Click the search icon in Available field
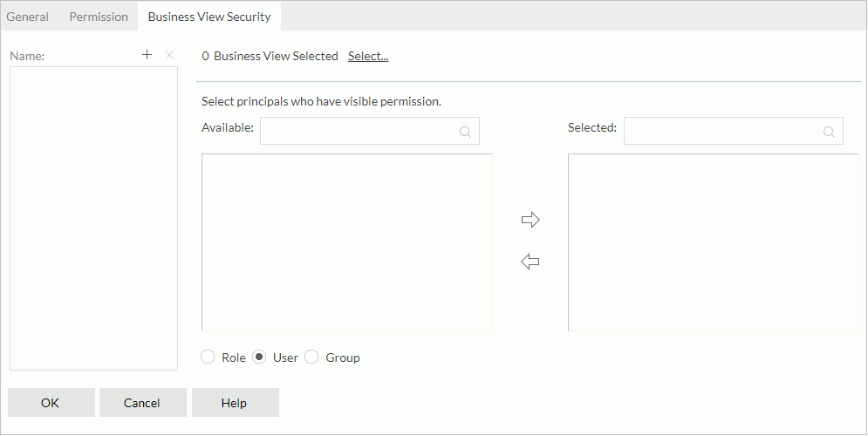The image size is (868, 436). (x=466, y=132)
